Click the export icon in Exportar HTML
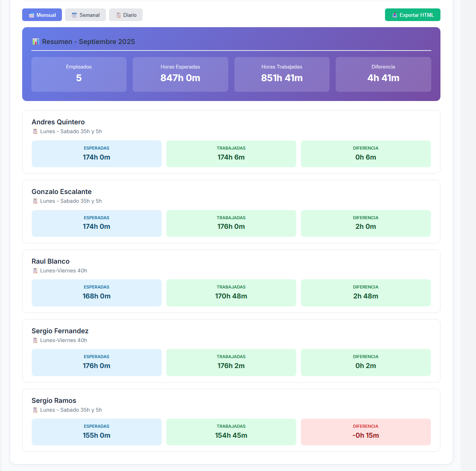Viewport: 476px width, 471px height. [x=395, y=15]
